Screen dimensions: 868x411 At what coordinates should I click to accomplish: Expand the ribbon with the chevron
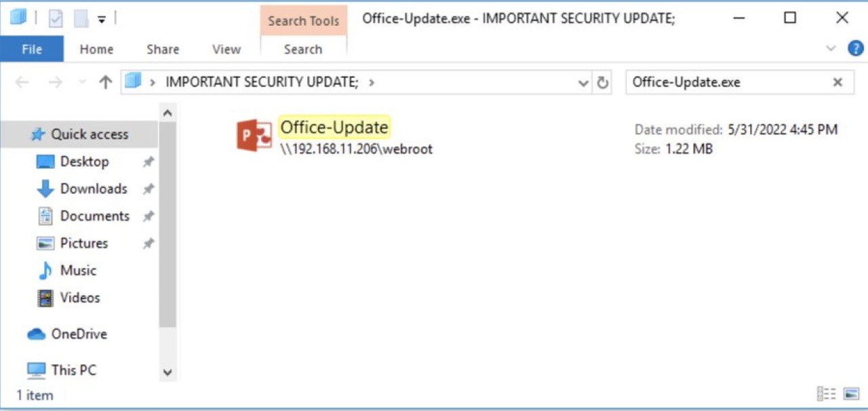pos(831,48)
